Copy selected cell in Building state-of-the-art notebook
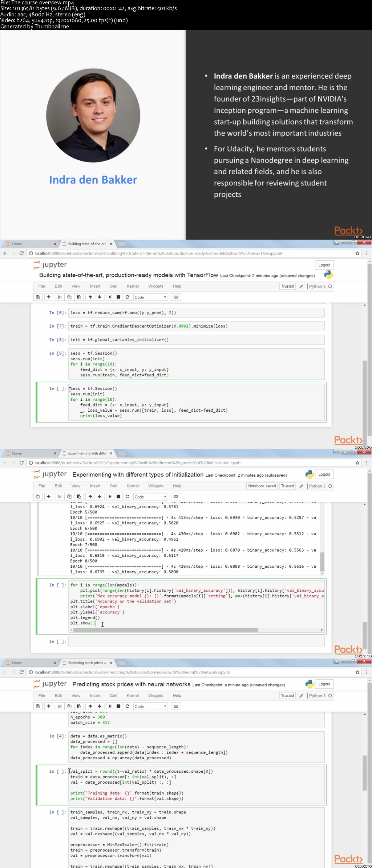The image size is (372, 868). point(69,297)
